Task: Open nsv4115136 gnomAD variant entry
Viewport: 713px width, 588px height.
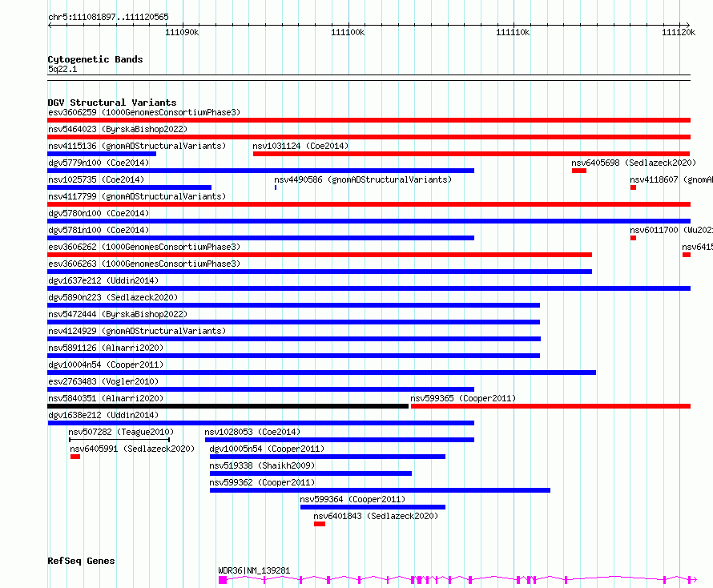Action: pyautogui.click(x=137, y=146)
